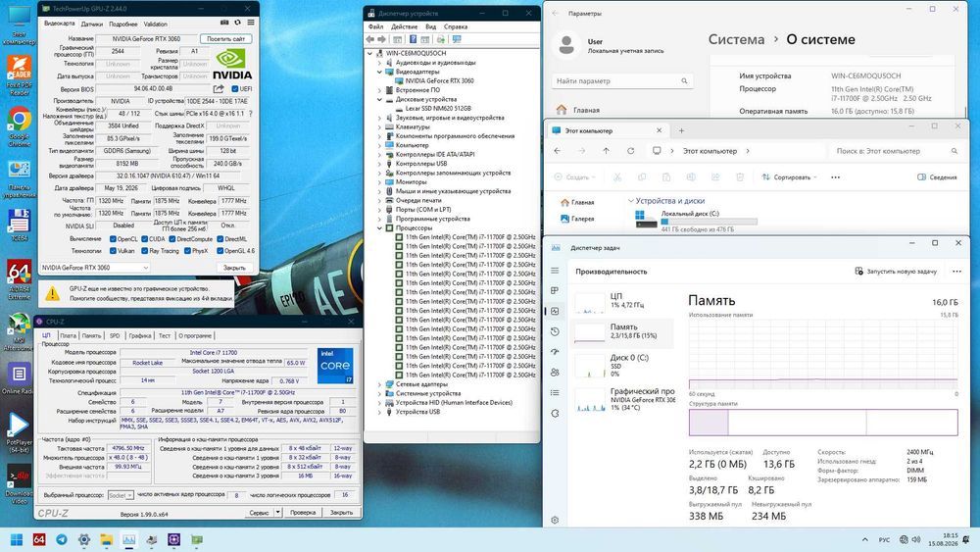Screen dimensions: 980x552
Task: Open Действие menu in Device Manager
Action: pyautogui.click(x=404, y=26)
